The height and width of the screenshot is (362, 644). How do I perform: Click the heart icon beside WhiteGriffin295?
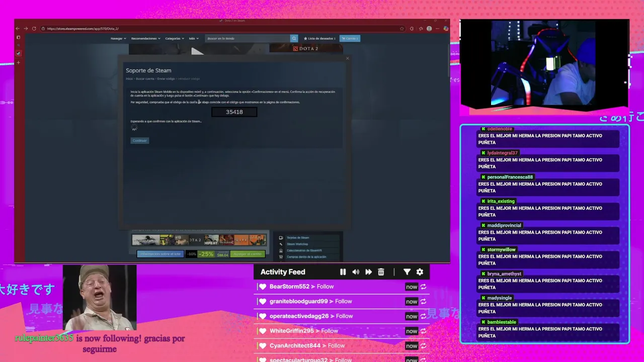(263, 331)
